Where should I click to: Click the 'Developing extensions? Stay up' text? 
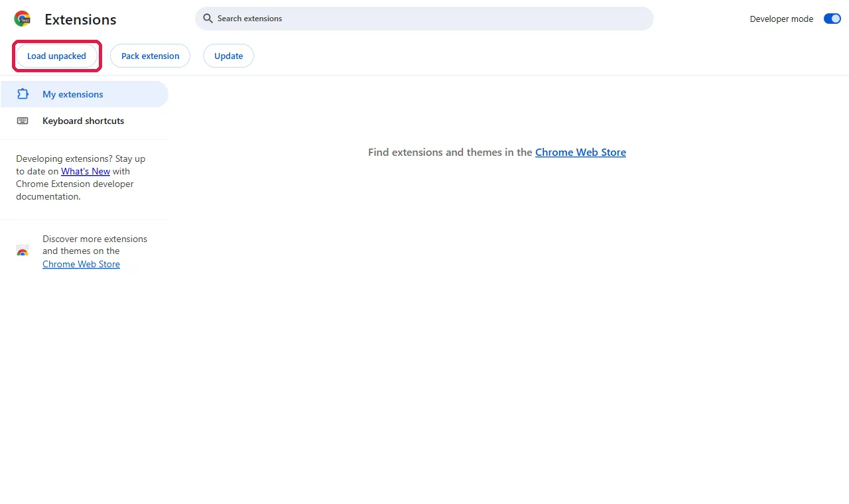[x=80, y=158]
